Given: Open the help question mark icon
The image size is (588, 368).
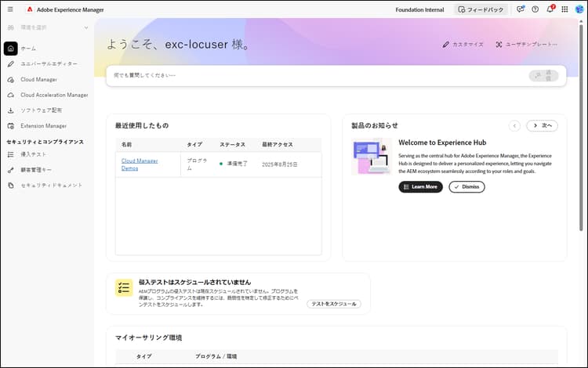Looking at the screenshot, I should pos(535,9).
